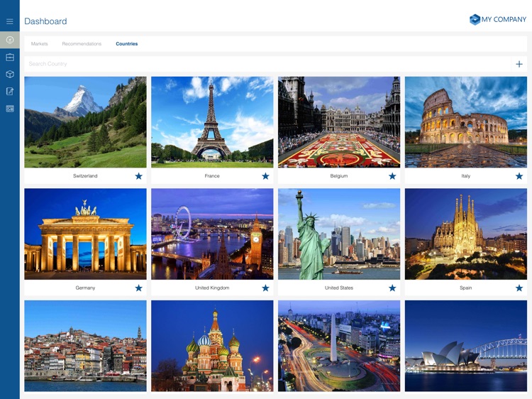Screen dimensions: 532x399
Task: Open the Belgium flower carpet thumbnail
Action: click(339, 122)
